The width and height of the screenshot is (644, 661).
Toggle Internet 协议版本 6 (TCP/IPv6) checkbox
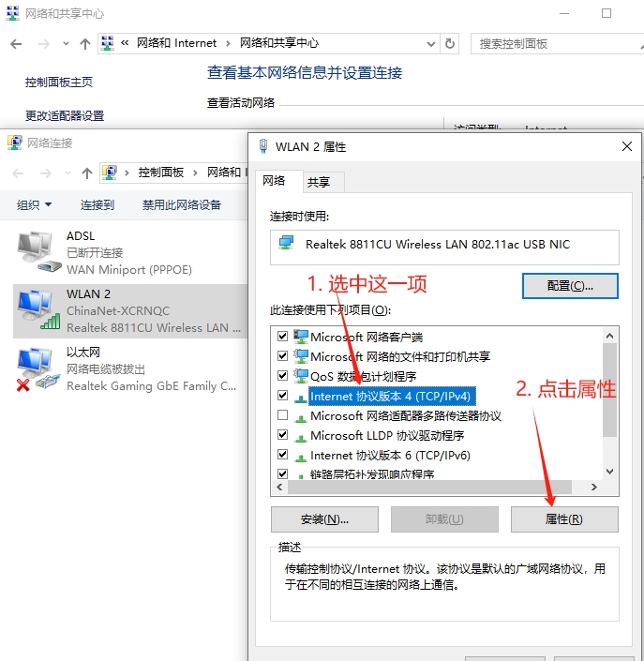coord(282,455)
